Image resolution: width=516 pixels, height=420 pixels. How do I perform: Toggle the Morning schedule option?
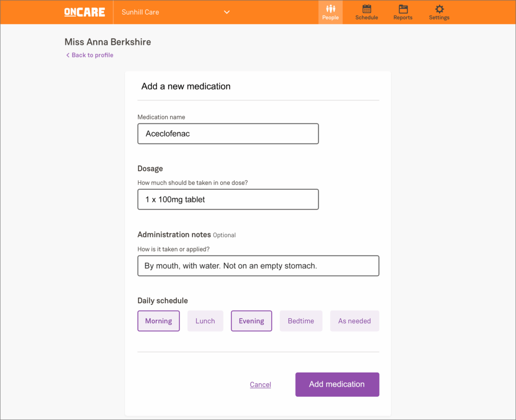tap(158, 321)
